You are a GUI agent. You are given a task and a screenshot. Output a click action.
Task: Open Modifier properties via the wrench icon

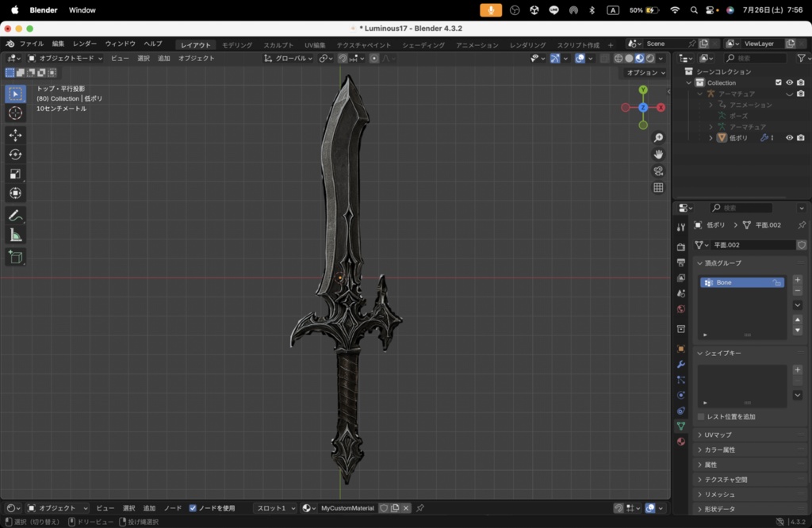click(x=681, y=364)
